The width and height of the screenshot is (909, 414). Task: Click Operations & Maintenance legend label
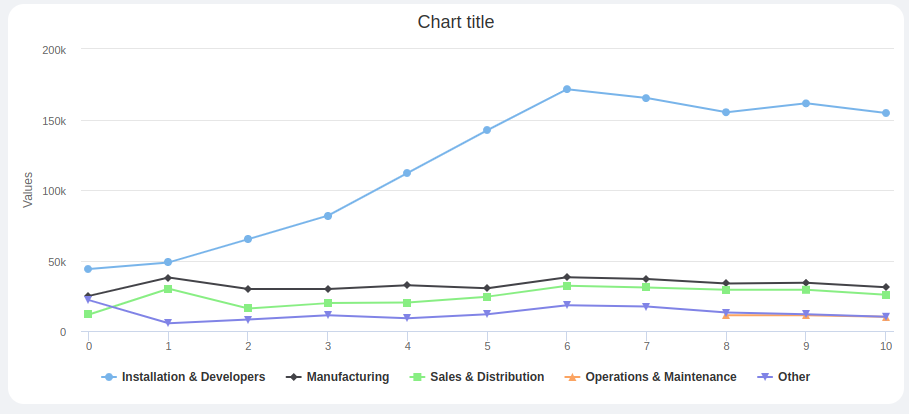click(x=660, y=377)
